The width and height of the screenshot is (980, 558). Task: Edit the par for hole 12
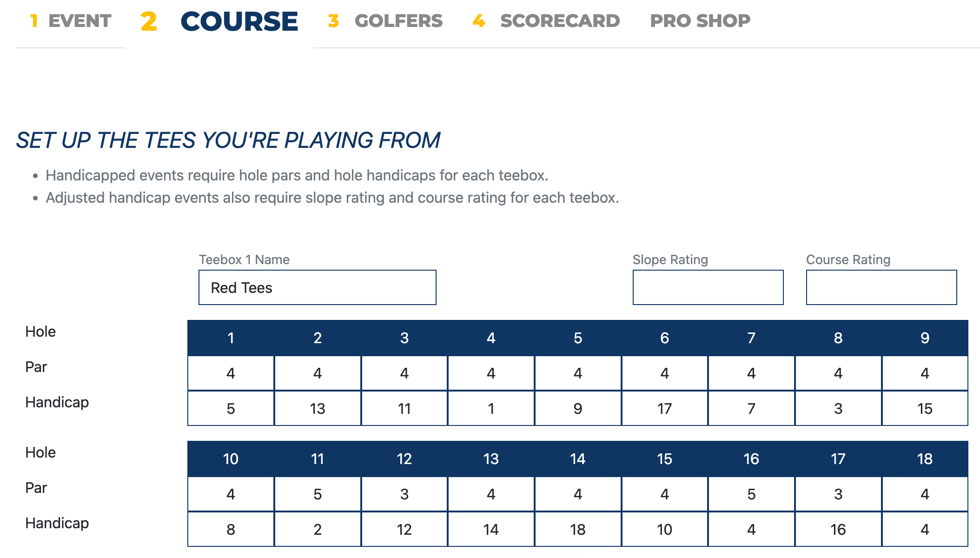click(x=404, y=493)
